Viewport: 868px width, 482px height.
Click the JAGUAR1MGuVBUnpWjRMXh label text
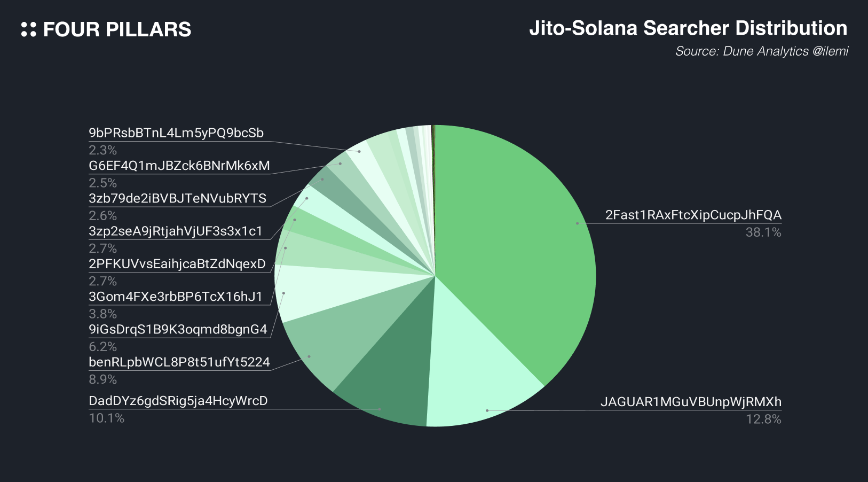click(x=691, y=402)
